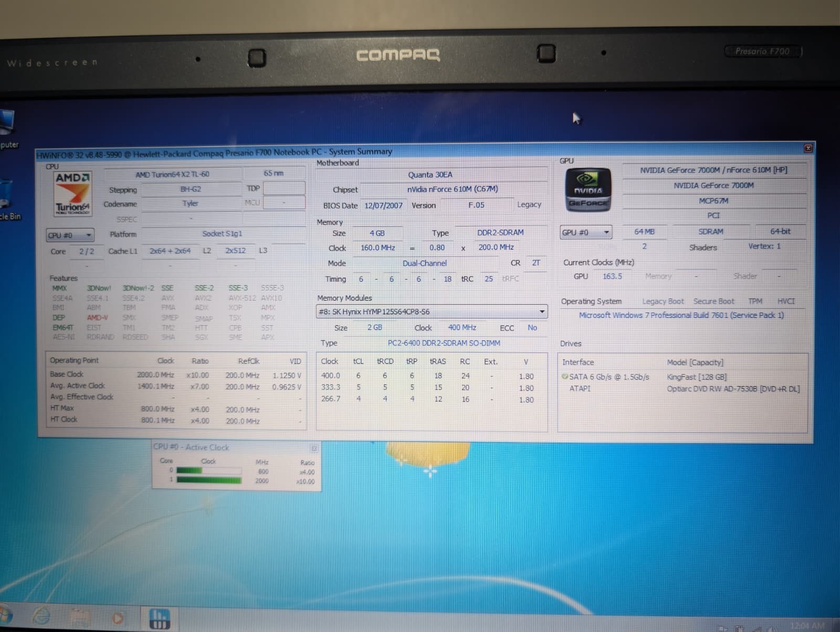The image size is (840, 632).
Task: Click the system tray clock
Action: click(x=807, y=625)
